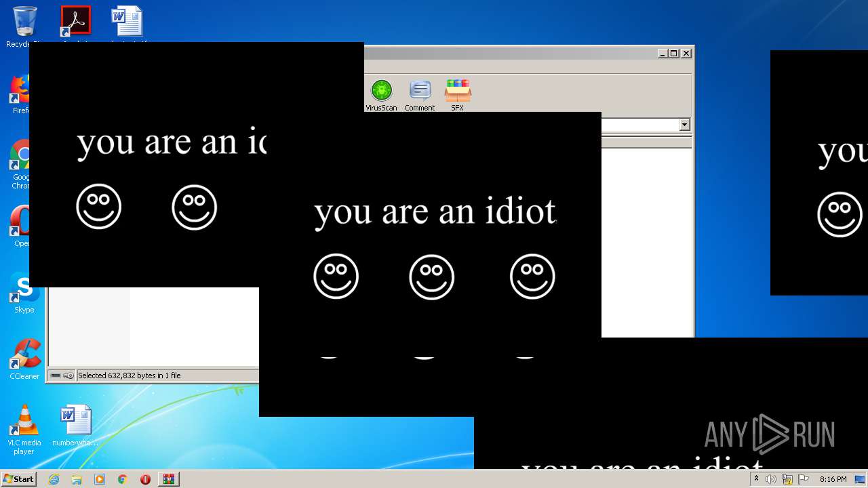Click the key icon in WinRAR status bar

(68, 375)
